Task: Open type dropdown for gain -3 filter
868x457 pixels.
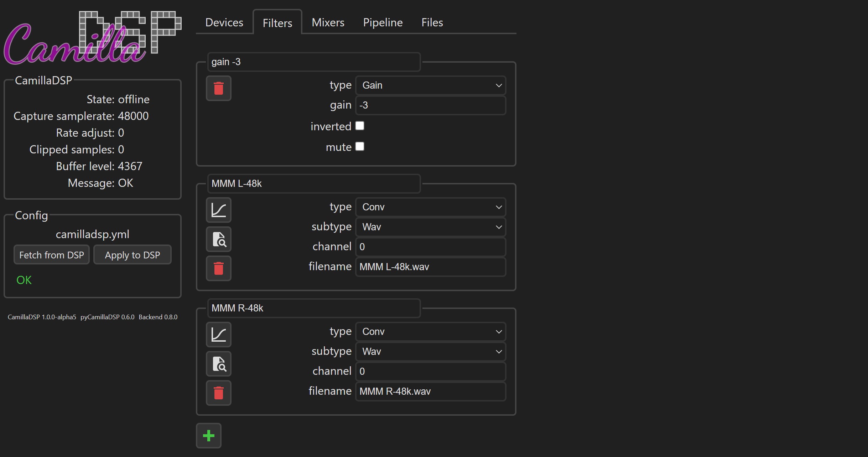Action: 431,85
